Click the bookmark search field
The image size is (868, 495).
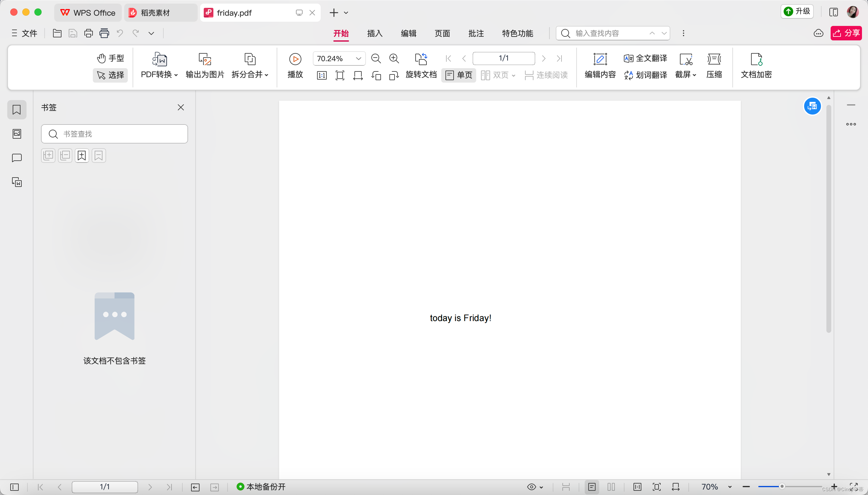click(x=114, y=134)
